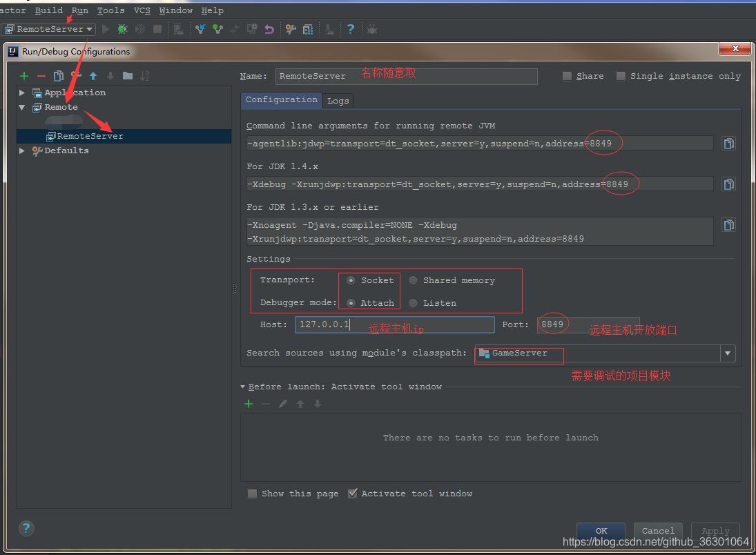
Task: Click the OK button
Action: coord(601,531)
